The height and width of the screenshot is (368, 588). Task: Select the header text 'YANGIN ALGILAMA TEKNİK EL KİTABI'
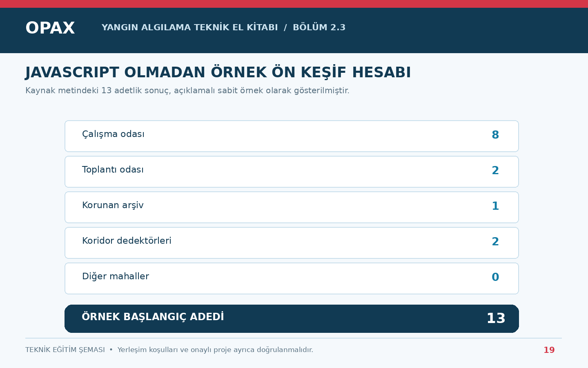tap(189, 27)
